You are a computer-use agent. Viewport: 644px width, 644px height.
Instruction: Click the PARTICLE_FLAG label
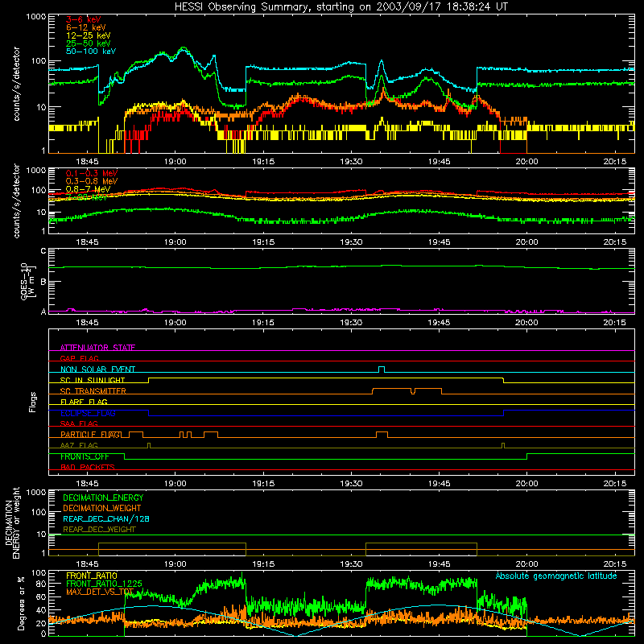coord(90,435)
